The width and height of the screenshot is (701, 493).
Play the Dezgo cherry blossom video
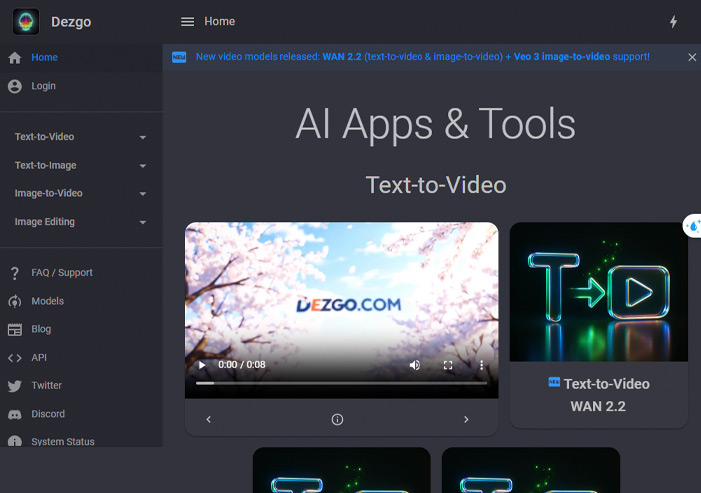[x=202, y=365]
